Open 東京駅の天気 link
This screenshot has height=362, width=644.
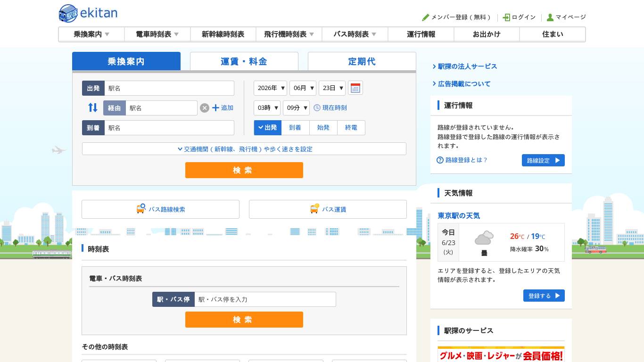(459, 215)
